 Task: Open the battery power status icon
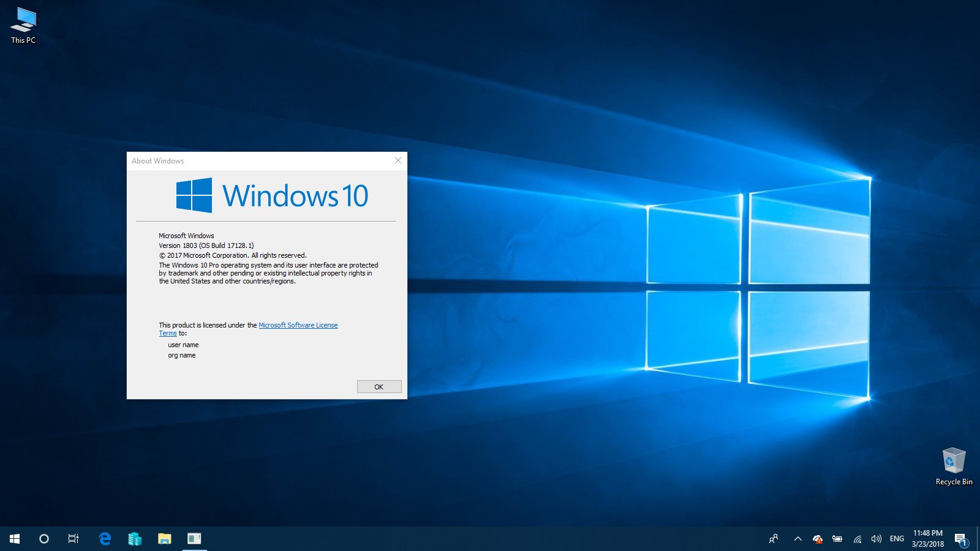click(x=837, y=539)
